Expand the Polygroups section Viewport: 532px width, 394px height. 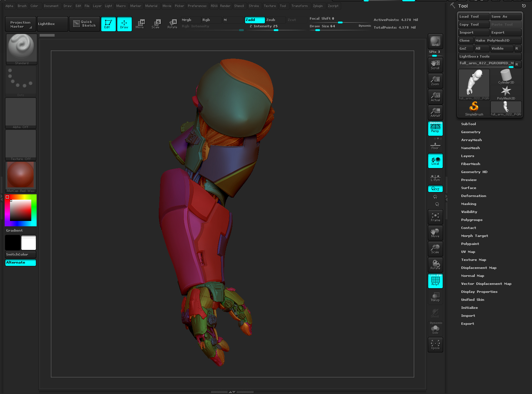pyautogui.click(x=472, y=220)
